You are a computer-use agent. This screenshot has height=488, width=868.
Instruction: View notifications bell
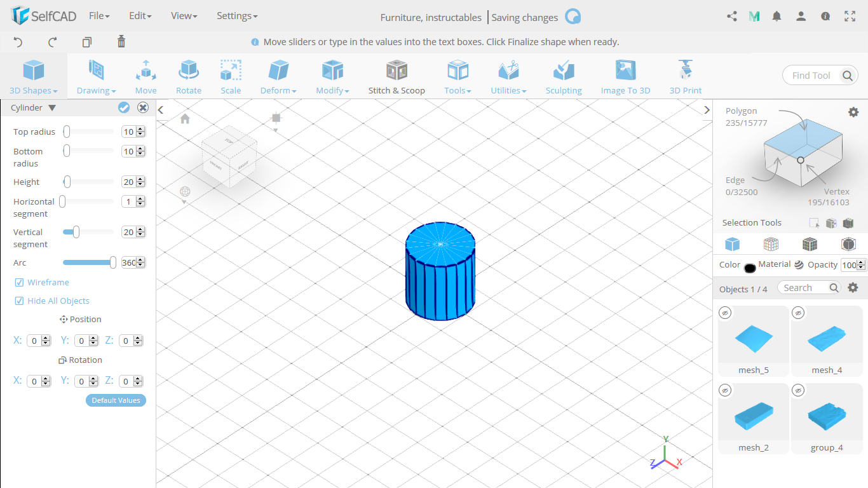pos(776,17)
